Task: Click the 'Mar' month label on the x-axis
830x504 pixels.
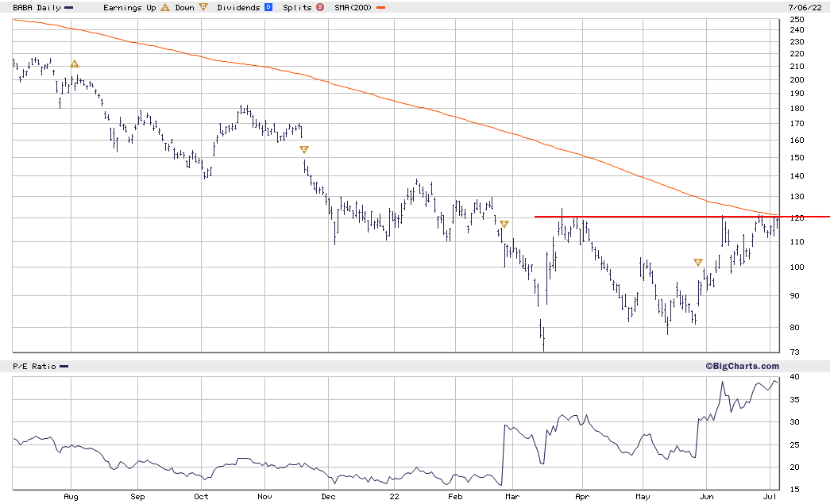Action: click(512, 497)
